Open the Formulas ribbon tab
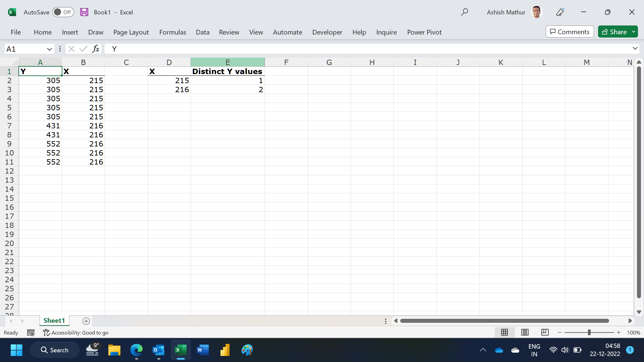Viewport: 644px width, 362px height. coord(172,32)
